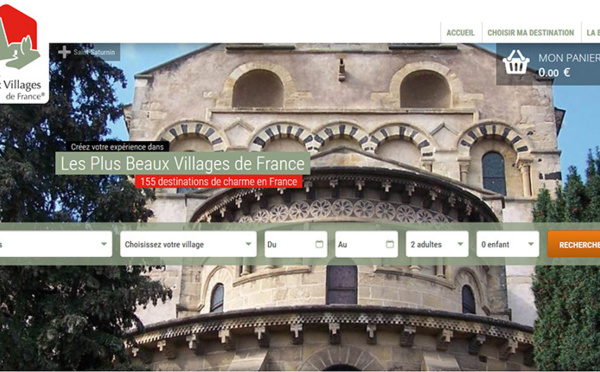Image resolution: width=600 pixels, height=372 pixels.
Task: Click the Mon Panier cart text
Action: point(569,58)
